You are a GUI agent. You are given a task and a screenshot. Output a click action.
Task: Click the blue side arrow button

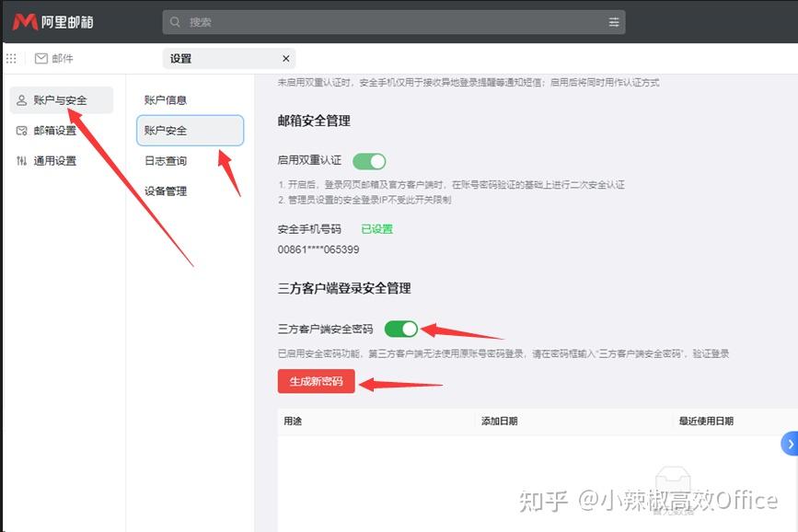tap(790, 444)
